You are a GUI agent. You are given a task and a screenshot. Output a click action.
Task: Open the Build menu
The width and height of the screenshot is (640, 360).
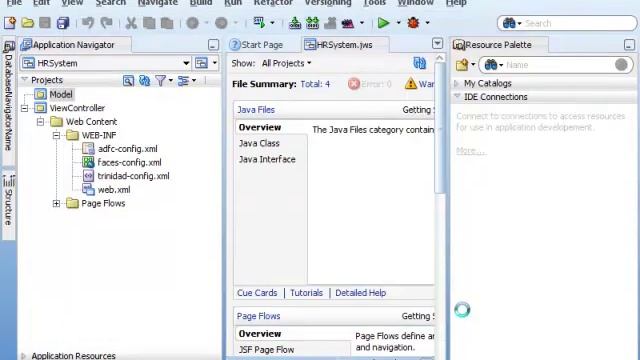point(201,3)
